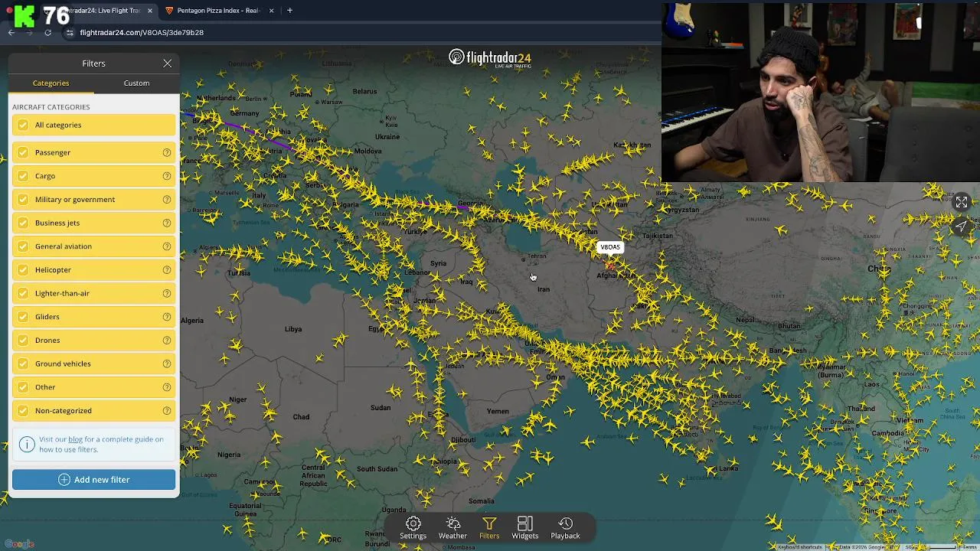Close the flightradar24 Live Flight tab
The width and height of the screenshot is (980, 551).
[150, 11]
